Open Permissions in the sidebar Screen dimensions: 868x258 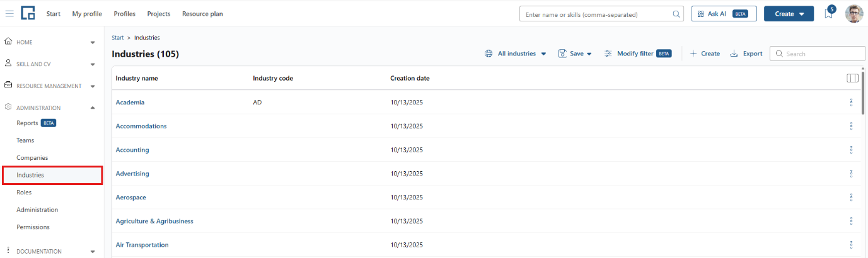[33, 227]
